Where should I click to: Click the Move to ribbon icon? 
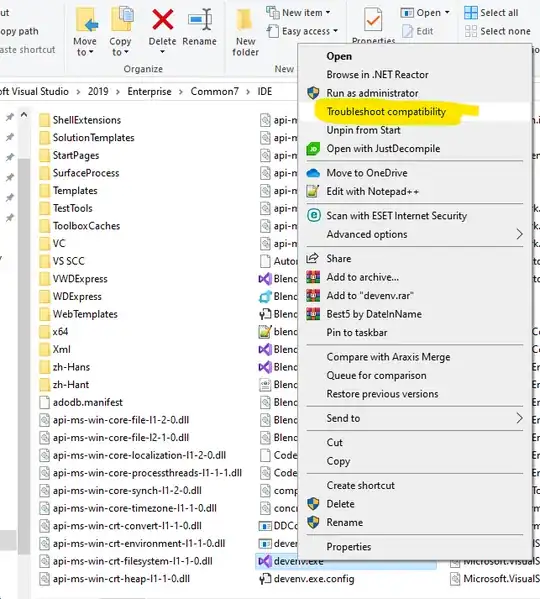click(x=86, y=20)
